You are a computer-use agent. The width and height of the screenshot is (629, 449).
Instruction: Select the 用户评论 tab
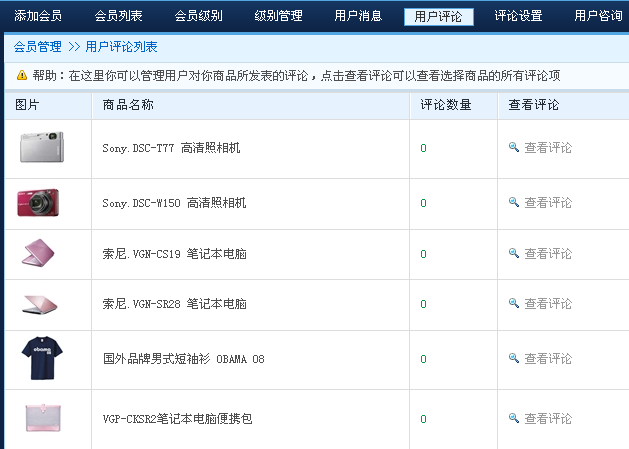pos(438,16)
